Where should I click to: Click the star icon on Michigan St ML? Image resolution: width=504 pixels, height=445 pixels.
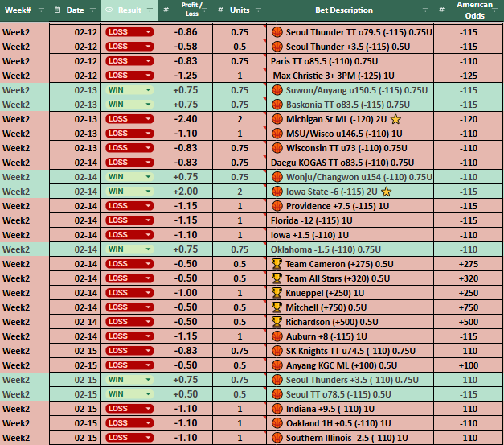pyautogui.click(x=395, y=119)
